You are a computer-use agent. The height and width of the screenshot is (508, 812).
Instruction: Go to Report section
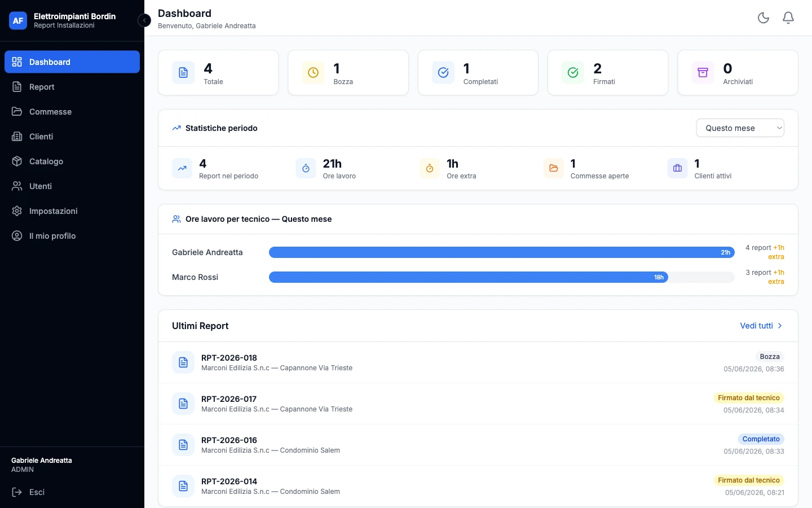point(72,87)
